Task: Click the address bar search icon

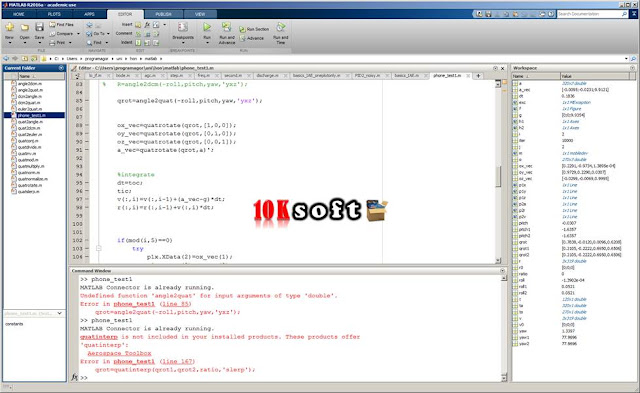Action: coord(633,59)
